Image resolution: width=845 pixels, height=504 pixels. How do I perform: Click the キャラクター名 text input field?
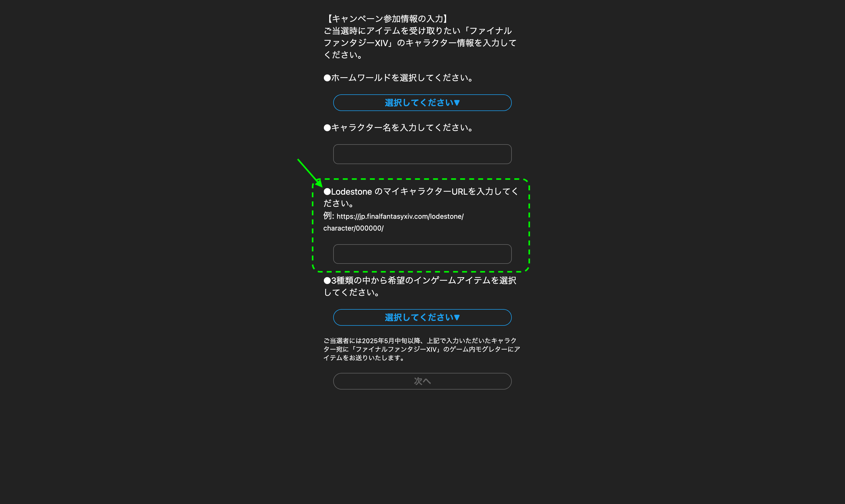(422, 154)
